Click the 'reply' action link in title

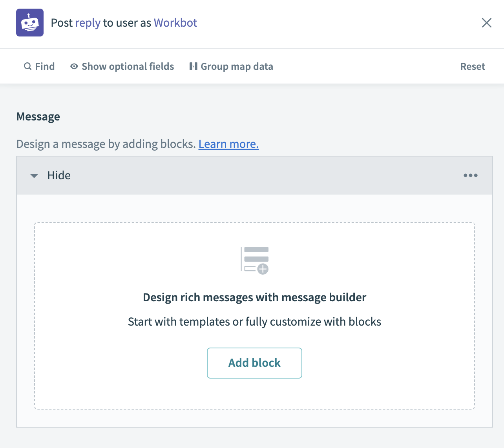coord(88,23)
